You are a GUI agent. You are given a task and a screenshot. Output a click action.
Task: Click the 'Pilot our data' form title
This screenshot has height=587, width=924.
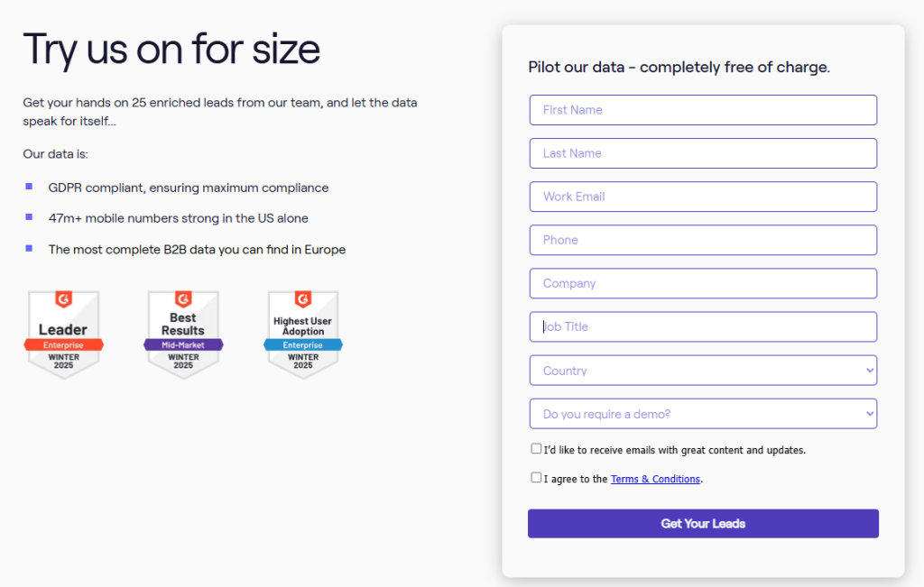[x=679, y=67]
